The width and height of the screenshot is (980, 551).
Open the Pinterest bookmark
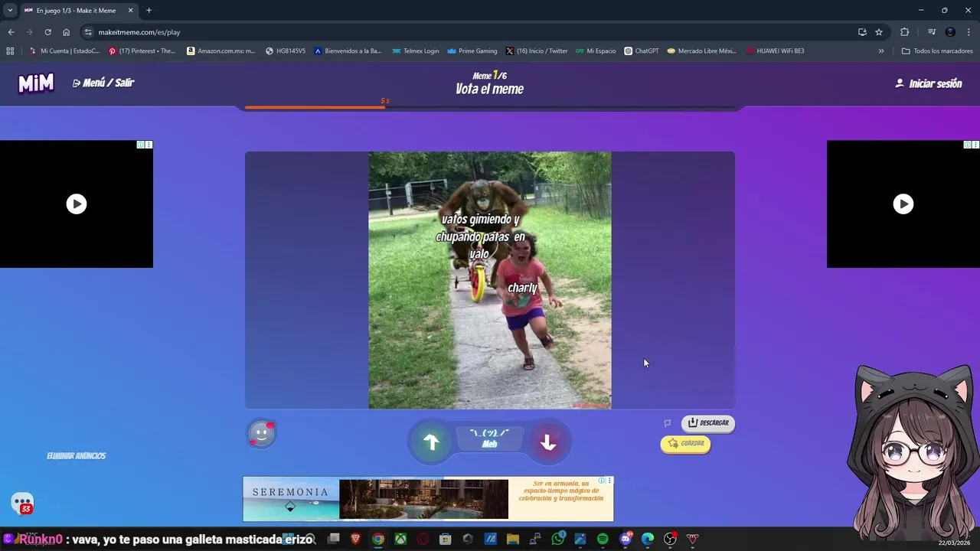click(142, 51)
